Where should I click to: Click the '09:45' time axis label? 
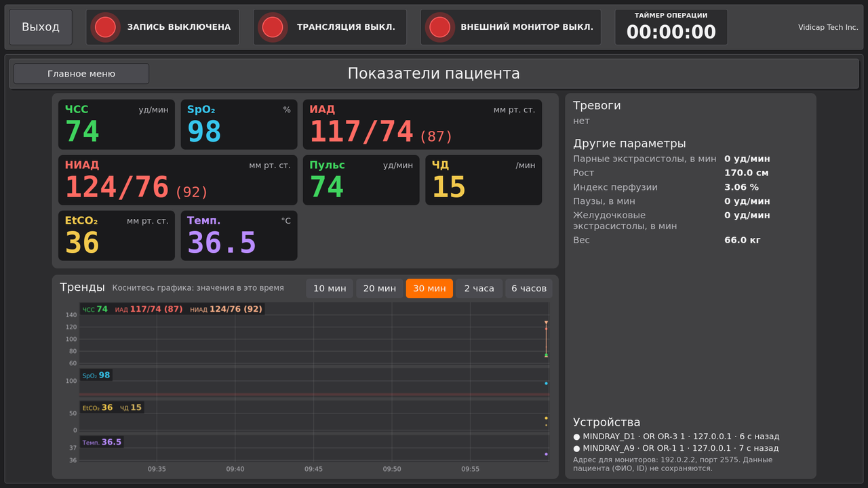coord(313,469)
